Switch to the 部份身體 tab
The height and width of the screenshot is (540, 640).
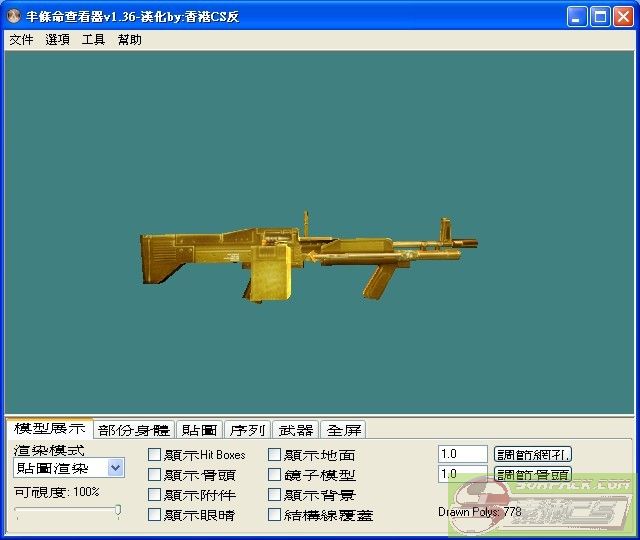(x=134, y=430)
